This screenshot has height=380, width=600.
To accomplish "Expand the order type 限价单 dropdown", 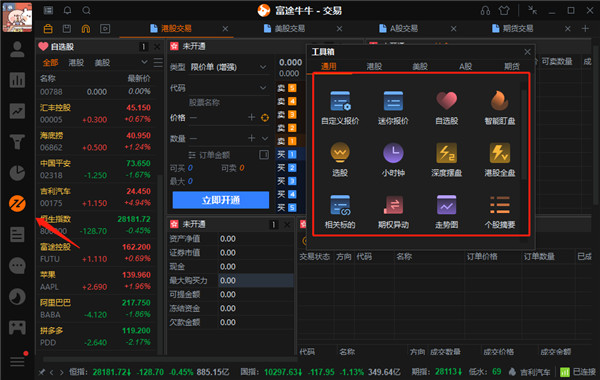I will 263,67.
